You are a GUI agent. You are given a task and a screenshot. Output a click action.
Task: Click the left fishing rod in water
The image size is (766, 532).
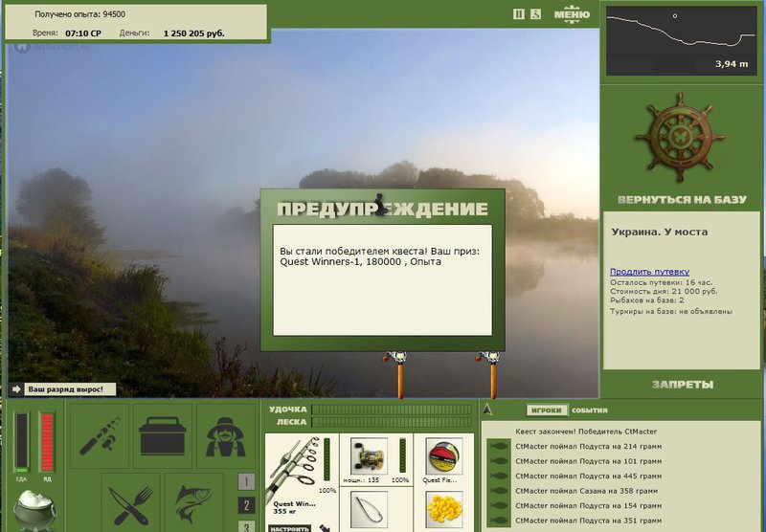(x=399, y=374)
